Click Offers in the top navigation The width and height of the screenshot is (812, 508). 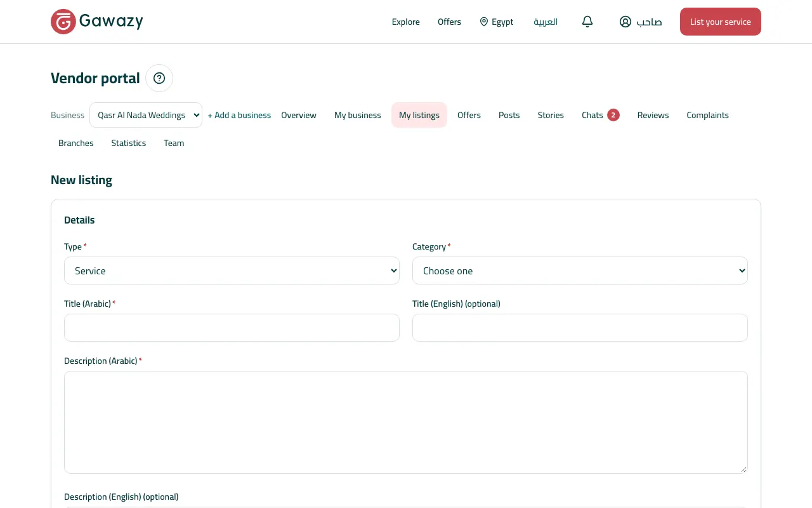click(x=449, y=22)
